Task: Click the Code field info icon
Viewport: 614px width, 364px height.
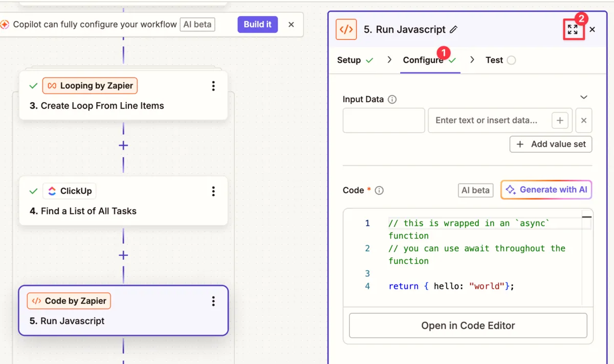Action: pos(379,190)
